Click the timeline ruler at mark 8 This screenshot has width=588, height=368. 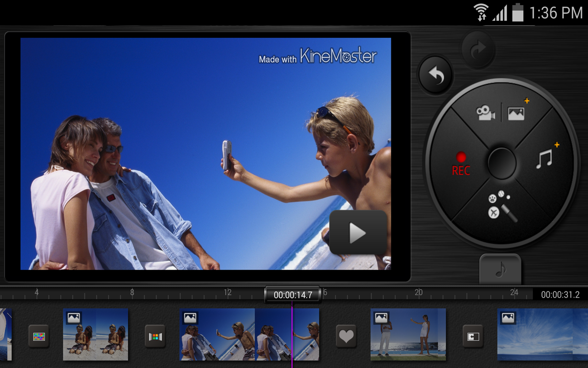[132, 292]
